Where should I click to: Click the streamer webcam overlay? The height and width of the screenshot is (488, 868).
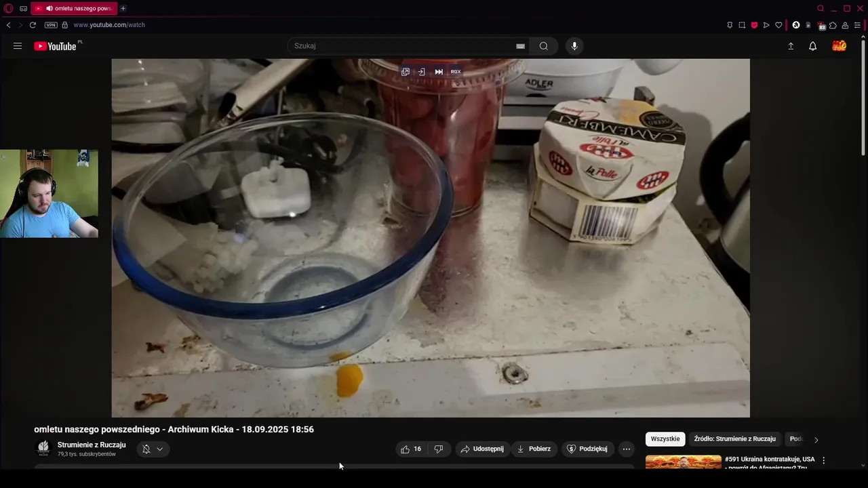tap(49, 194)
